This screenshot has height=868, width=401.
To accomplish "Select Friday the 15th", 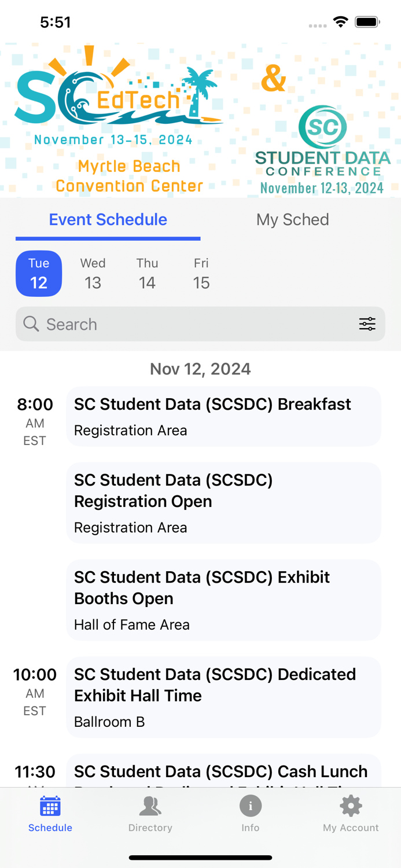I will [201, 273].
